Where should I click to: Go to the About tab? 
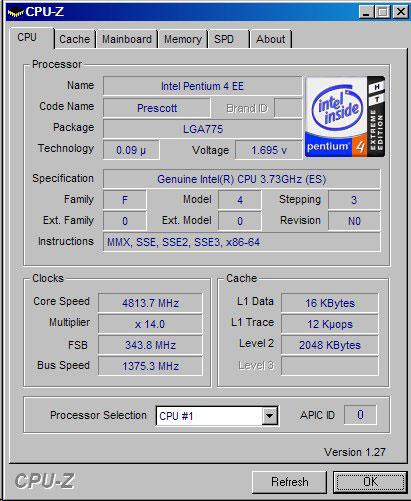tap(271, 39)
